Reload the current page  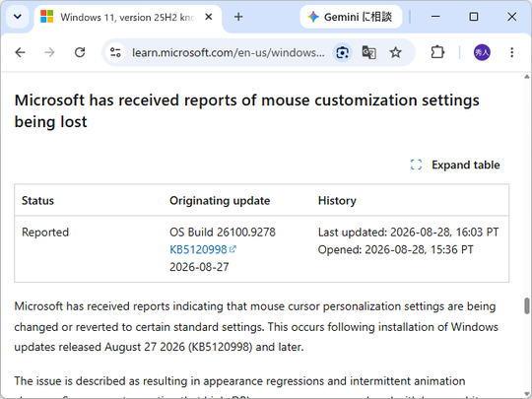tap(80, 52)
